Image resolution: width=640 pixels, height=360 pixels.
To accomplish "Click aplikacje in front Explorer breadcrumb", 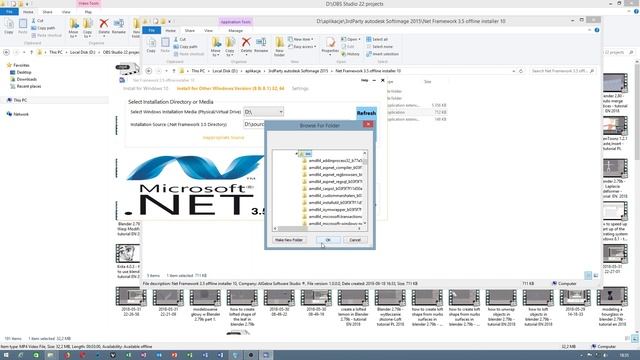I will click(253, 71).
